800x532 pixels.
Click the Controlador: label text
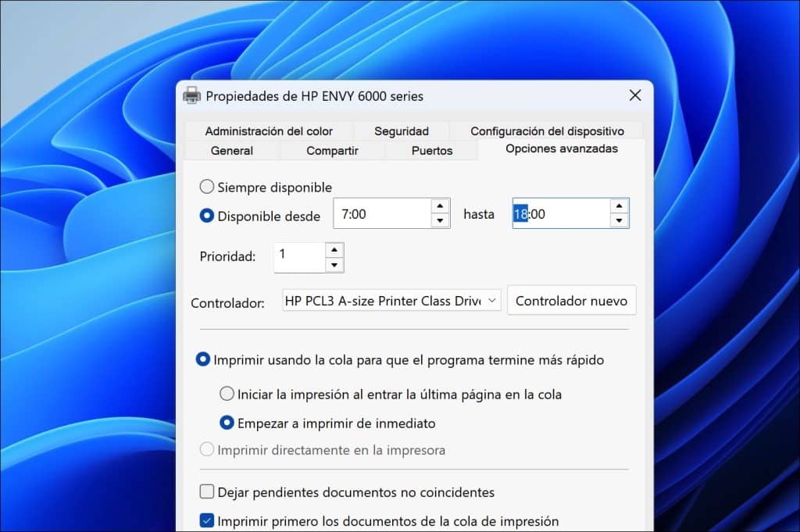[x=227, y=303]
